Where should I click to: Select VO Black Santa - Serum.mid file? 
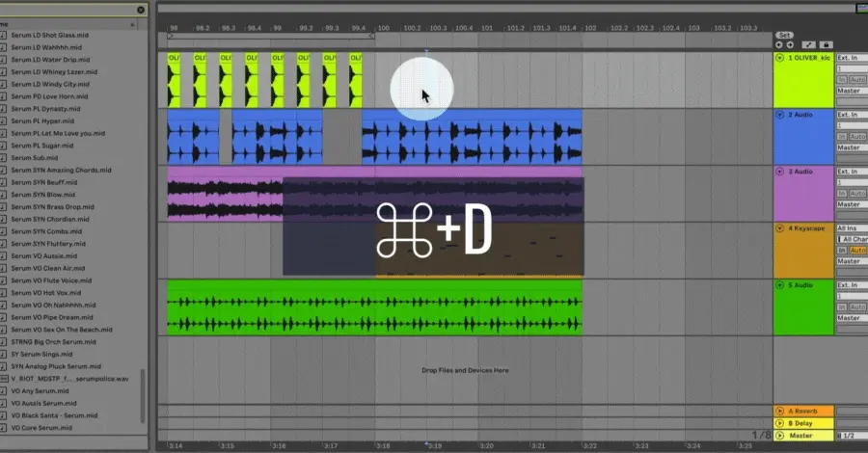[54, 415]
